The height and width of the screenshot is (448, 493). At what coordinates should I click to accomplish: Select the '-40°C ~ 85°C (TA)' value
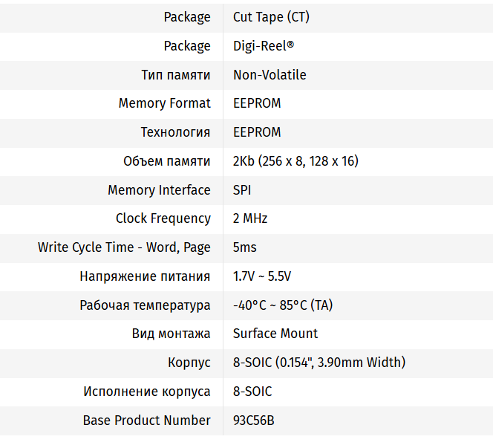tap(283, 305)
